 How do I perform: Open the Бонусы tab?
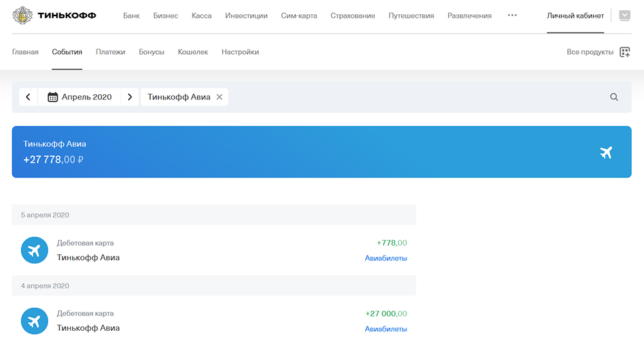[x=151, y=52]
